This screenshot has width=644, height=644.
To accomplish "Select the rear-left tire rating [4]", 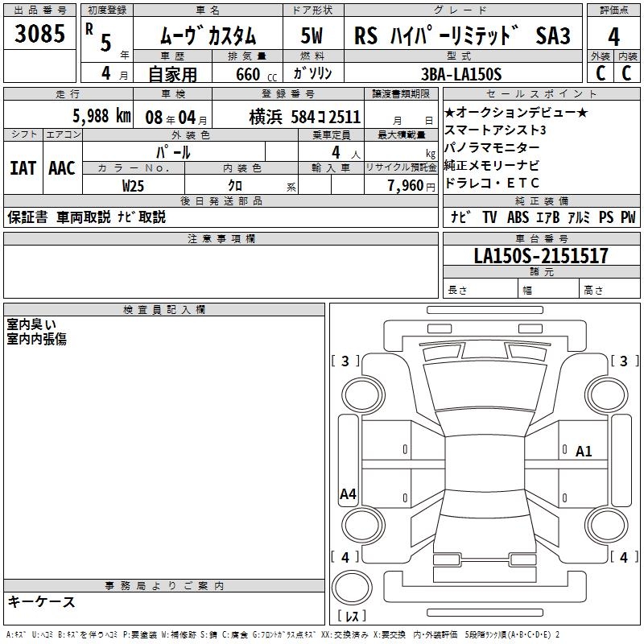I will [x=346, y=557].
